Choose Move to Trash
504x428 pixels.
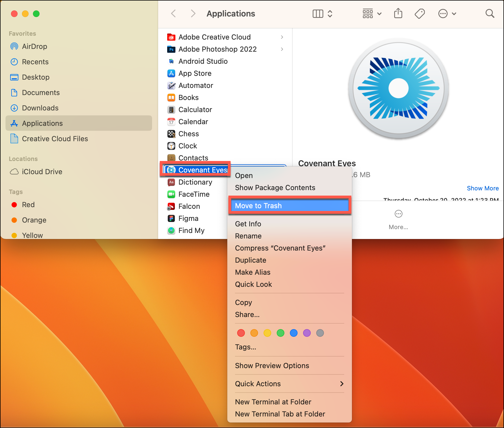(290, 206)
